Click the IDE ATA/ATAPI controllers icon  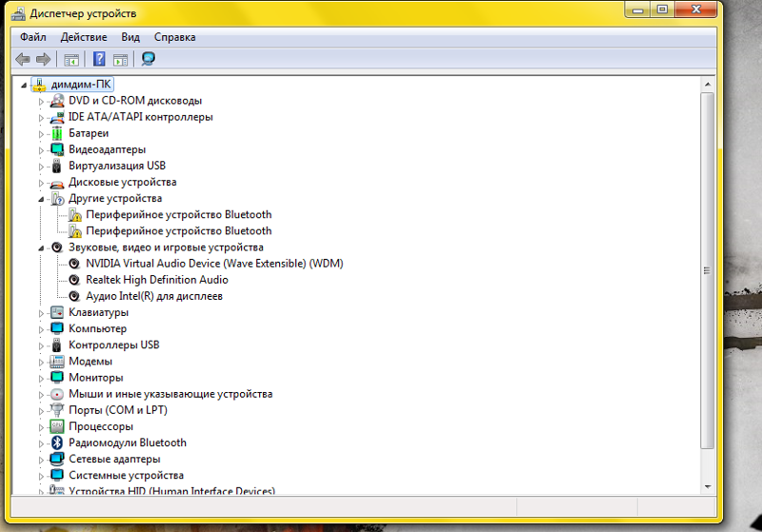point(57,117)
